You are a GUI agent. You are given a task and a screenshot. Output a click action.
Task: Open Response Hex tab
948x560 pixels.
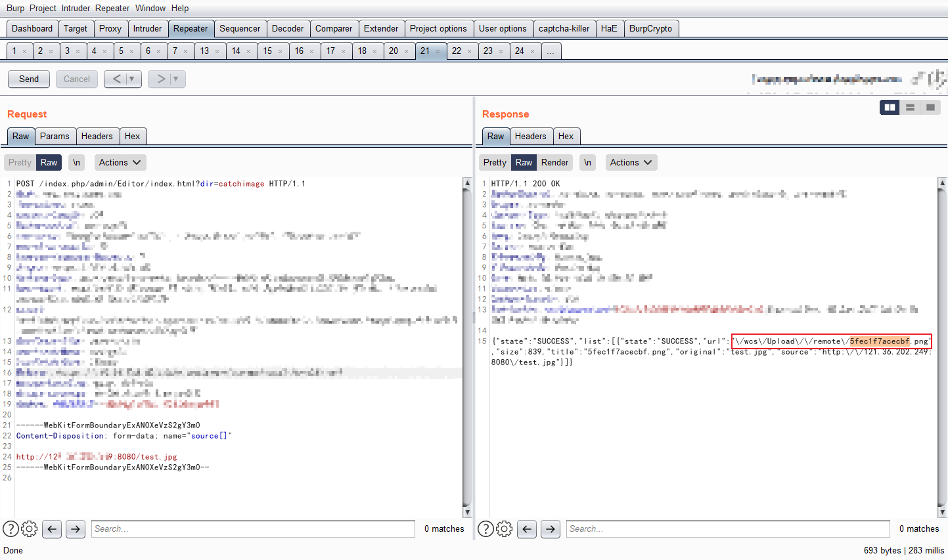pos(566,136)
